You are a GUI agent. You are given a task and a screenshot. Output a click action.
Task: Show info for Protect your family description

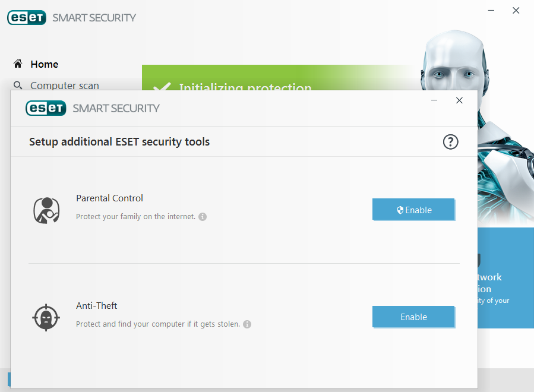click(x=203, y=217)
